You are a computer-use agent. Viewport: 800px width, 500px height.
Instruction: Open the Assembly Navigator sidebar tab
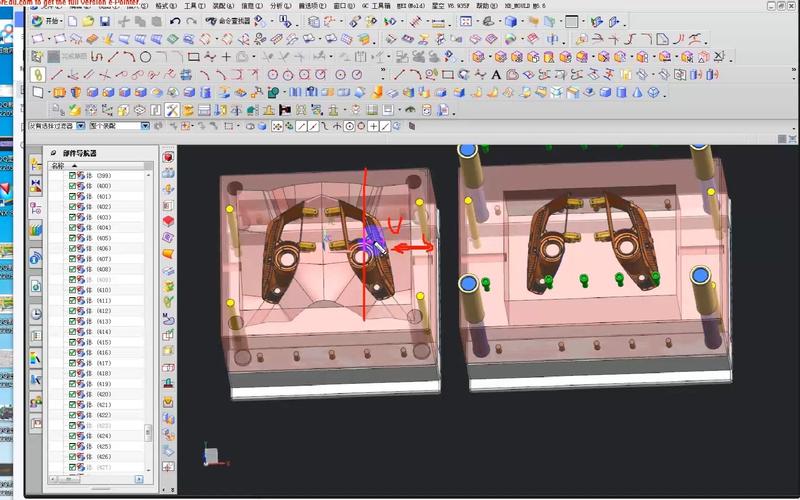(36, 164)
